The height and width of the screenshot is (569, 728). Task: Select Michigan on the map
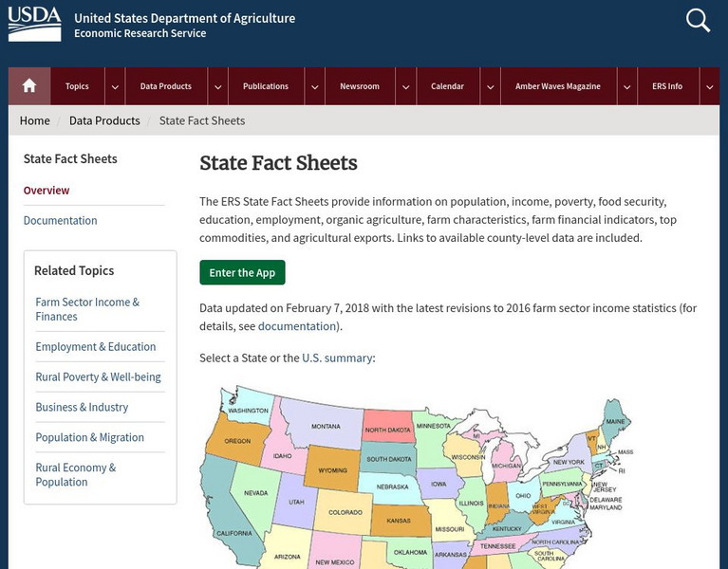coord(506,465)
